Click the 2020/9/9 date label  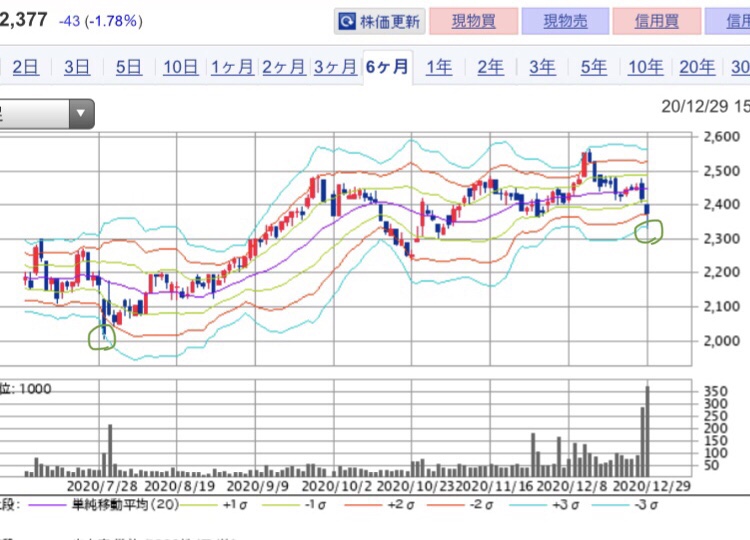tap(258, 486)
